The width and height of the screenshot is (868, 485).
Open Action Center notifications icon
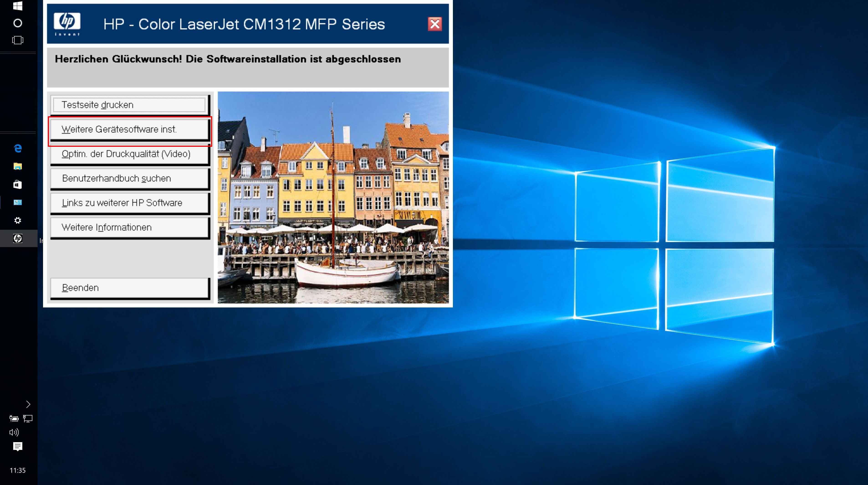[x=18, y=446]
